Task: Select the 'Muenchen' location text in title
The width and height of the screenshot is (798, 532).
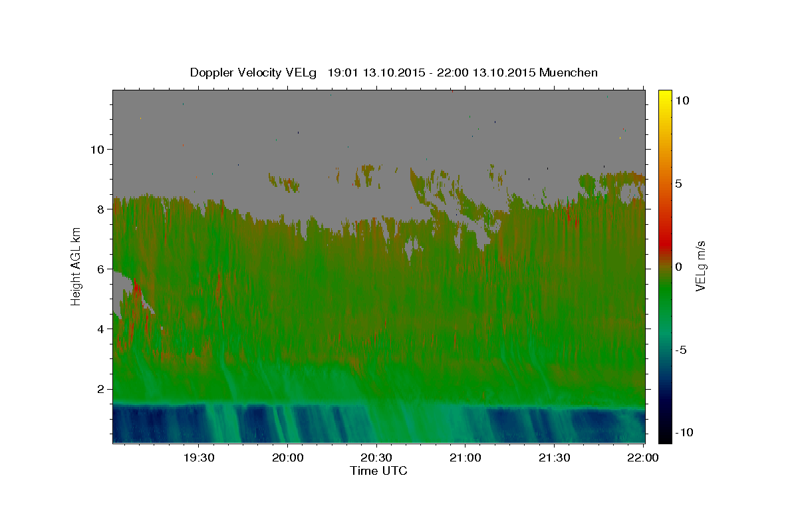Action: pyautogui.click(x=569, y=72)
